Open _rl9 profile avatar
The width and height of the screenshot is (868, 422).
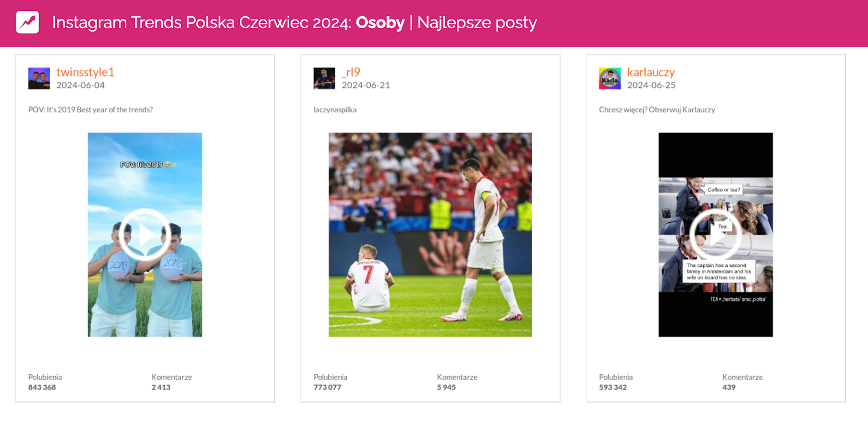[324, 78]
